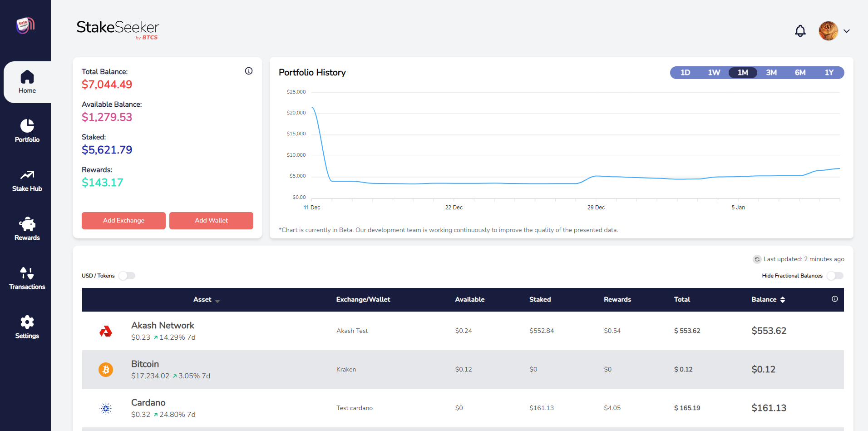Click the Test cardano wallet cell
The width and height of the screenshot is (868, 431).
[x=355, y=408]
